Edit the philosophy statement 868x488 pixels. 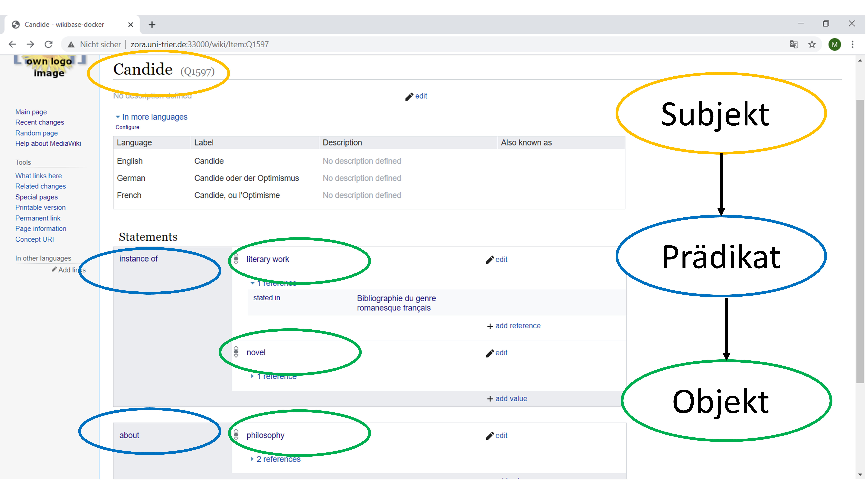(x=497, y=436)
